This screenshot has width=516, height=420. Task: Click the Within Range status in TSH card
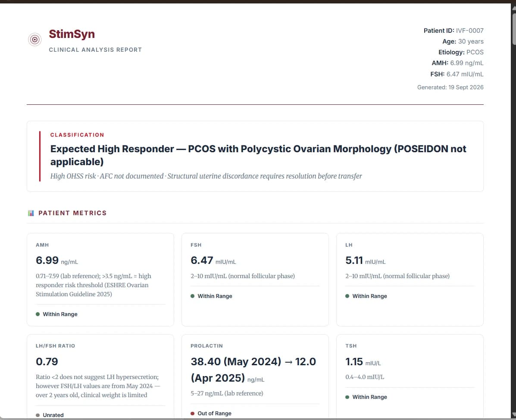(x=366, y=397)
